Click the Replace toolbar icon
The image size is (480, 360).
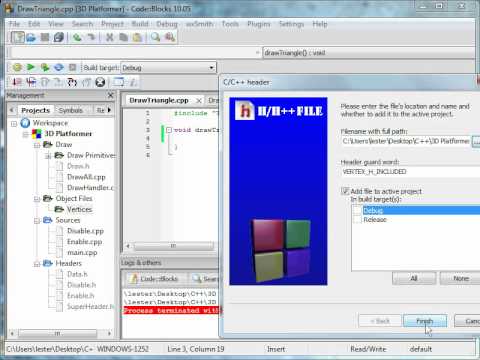click(170, 37)
